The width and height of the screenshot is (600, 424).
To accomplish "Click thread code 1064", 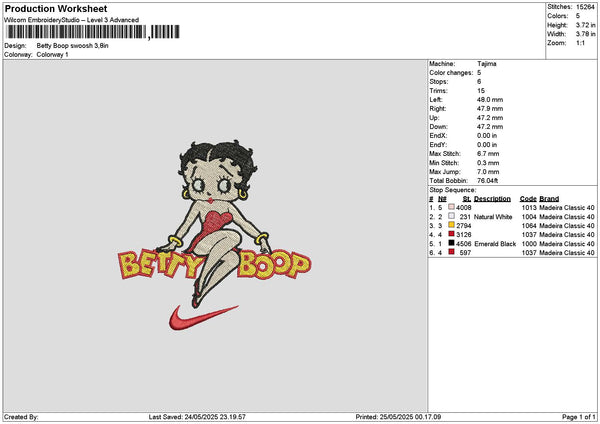I will pyautogui.click(x=529, y=226).
